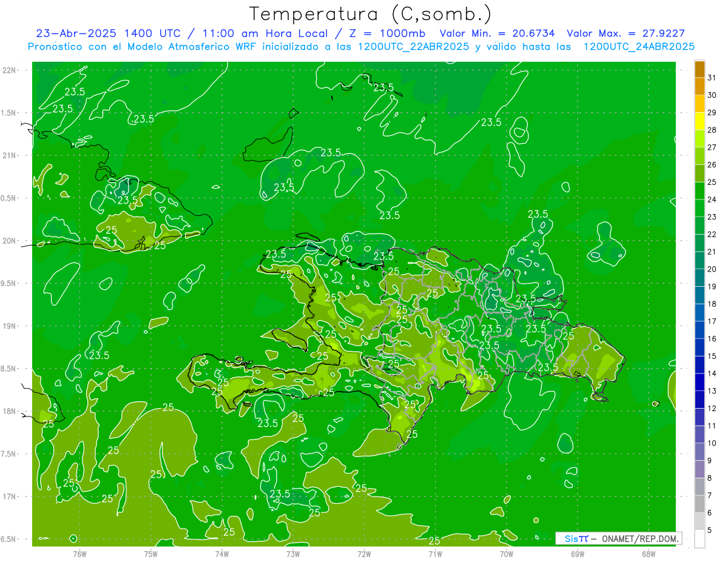Click the valid-until time '1200UTC_24ABR2025'
This screenshot has height=562, width=728.
639,47
